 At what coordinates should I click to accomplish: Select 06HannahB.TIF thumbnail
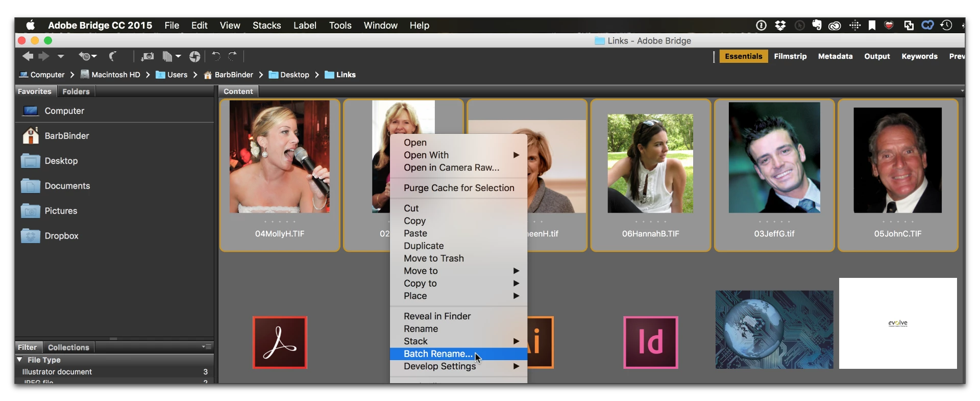pos(650,163)
